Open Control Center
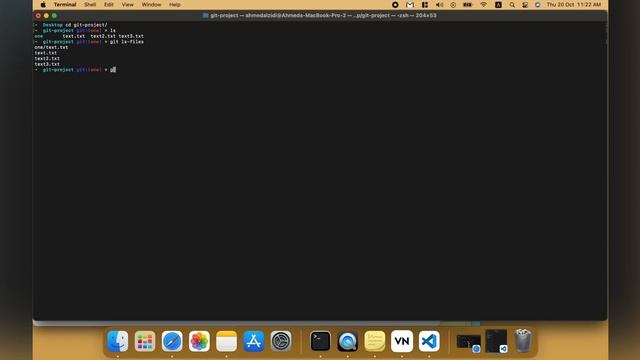Image resolution: width=640 pixels, height=360 pixels. [x=525, y=5]
